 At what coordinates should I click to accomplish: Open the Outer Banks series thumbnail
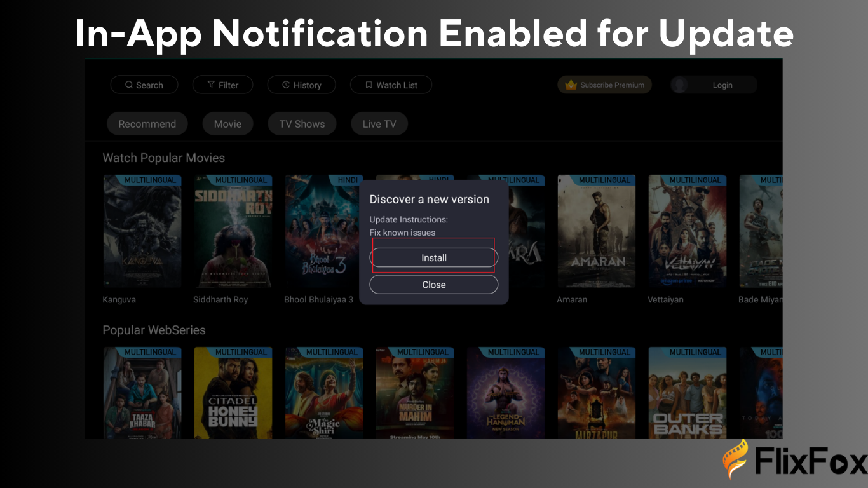pos(688,393)
